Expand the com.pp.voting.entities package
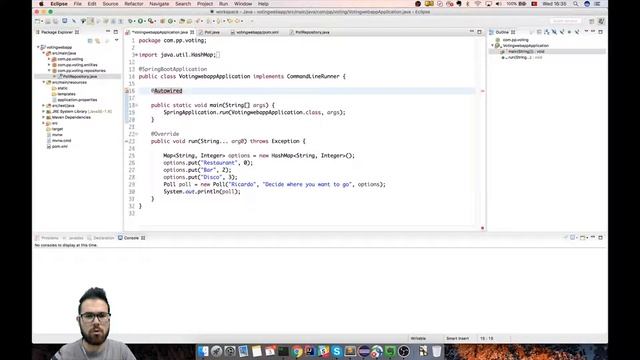640x360 pixels. [49, 65]
